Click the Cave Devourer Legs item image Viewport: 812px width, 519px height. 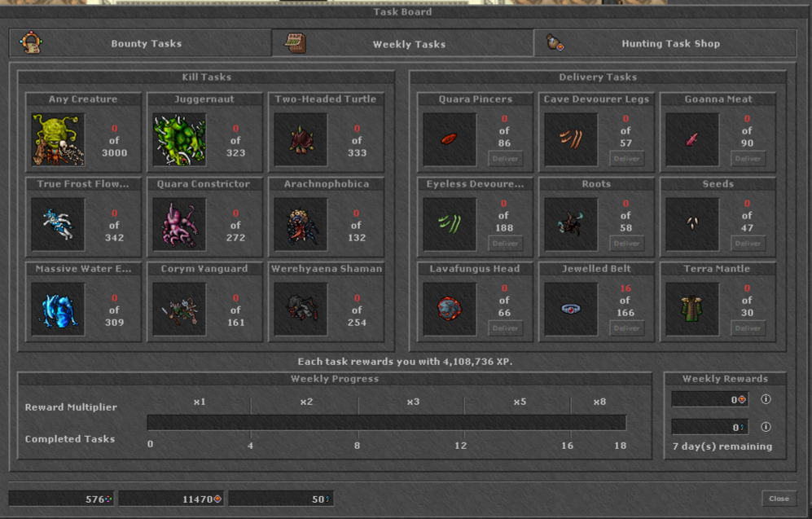(x=571, y=140)
